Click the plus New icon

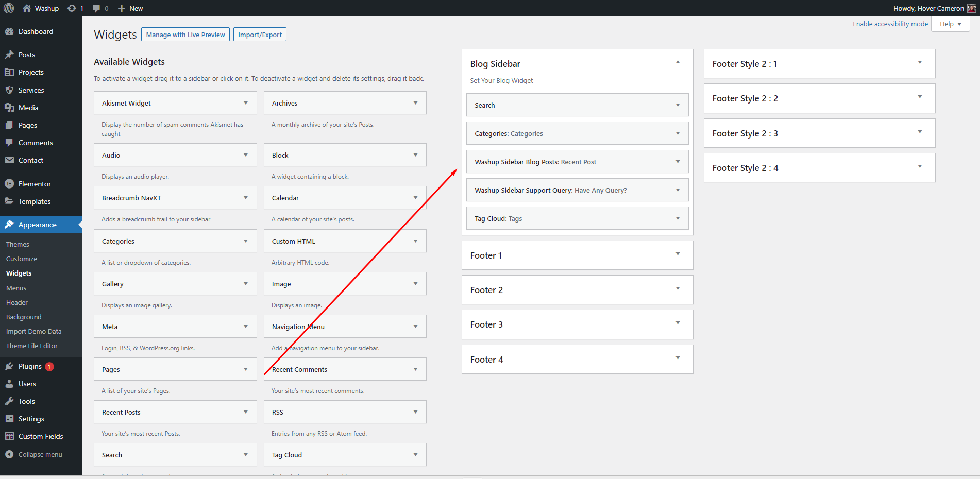pyautogui.click(x=122, y=8)
